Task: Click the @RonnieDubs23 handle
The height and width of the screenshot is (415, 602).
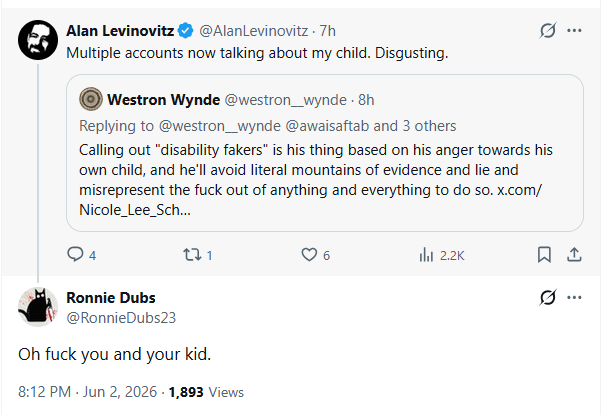Action: coord(121,317)
